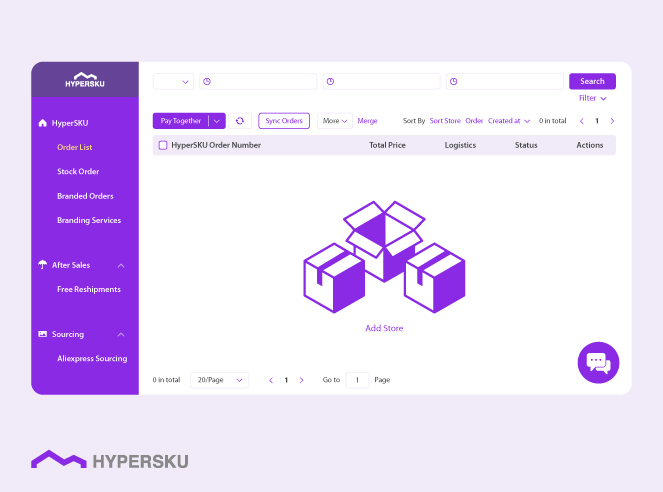Select all orders checkbox in table header

click(x=163, y=145)
